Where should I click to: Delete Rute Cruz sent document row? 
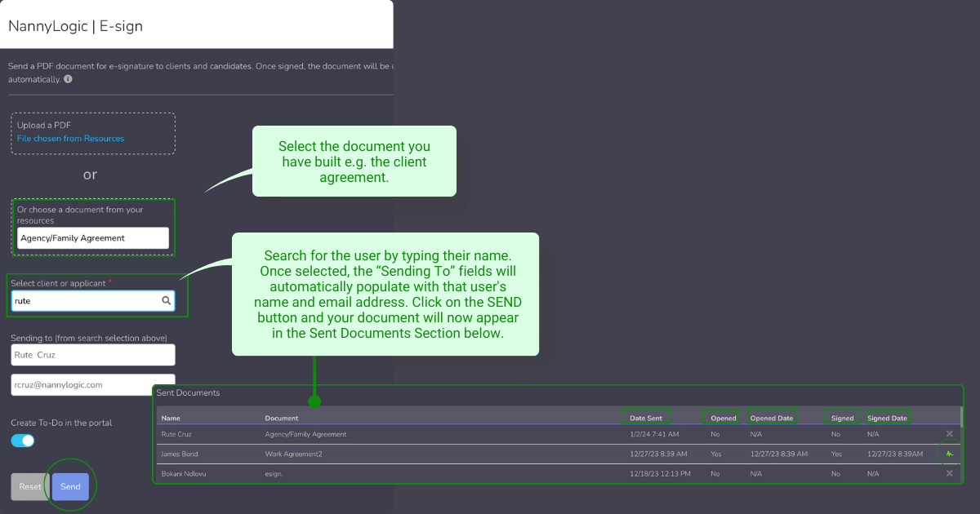click(949, 434)
